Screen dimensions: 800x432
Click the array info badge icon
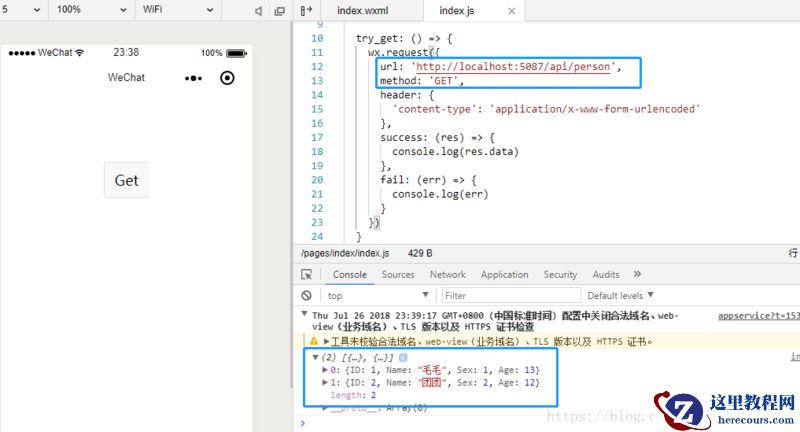click(403, 358)
